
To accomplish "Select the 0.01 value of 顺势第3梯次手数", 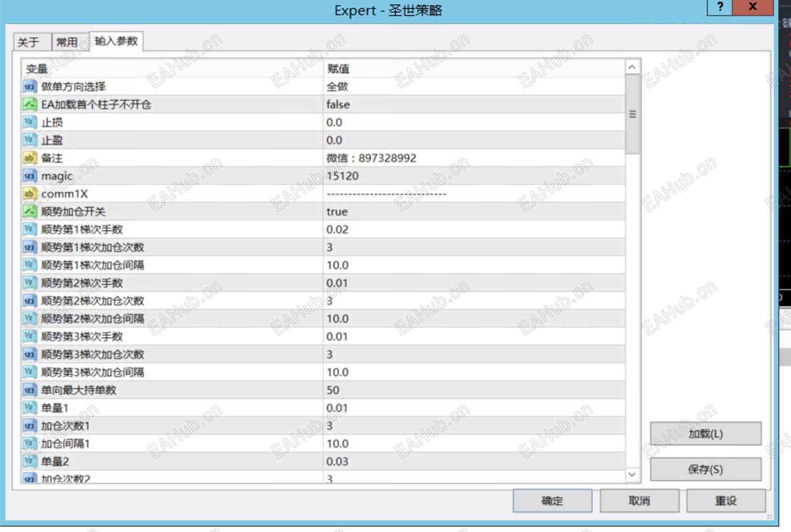I will click(337, 336).
